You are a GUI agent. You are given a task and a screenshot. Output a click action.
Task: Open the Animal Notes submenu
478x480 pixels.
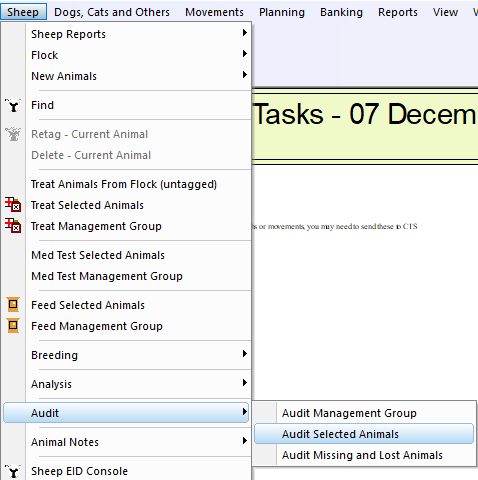(x=126, y=442)
